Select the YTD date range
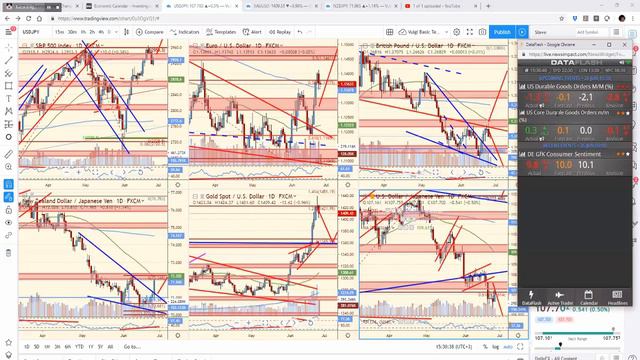 coord(79,347)
